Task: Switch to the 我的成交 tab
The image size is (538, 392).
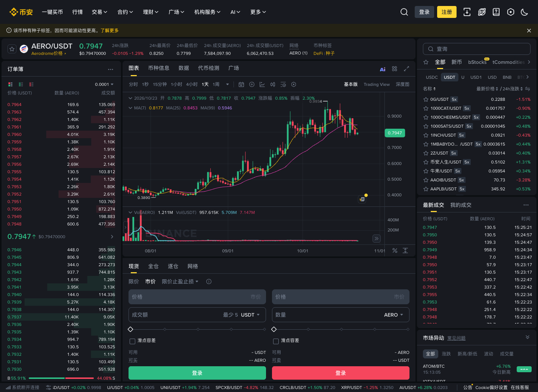Action: click(461, 205)
